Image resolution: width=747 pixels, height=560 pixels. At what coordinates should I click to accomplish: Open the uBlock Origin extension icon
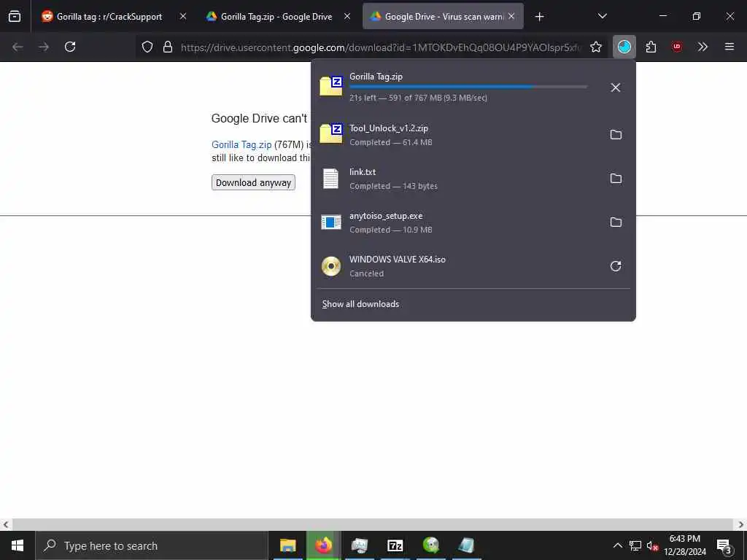(677, 47)
